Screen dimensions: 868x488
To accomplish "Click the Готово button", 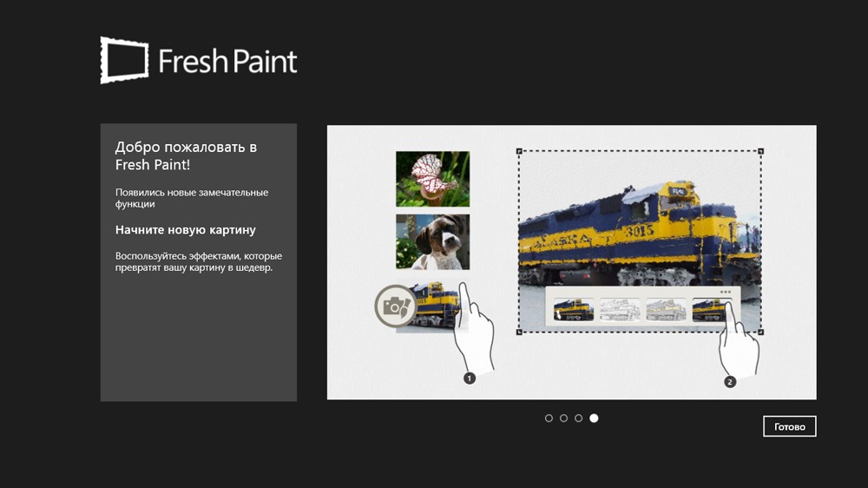I will click(789, 426).
